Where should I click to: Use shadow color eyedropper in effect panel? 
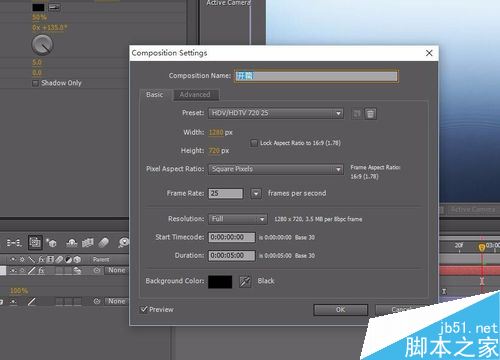coord(54,7)
